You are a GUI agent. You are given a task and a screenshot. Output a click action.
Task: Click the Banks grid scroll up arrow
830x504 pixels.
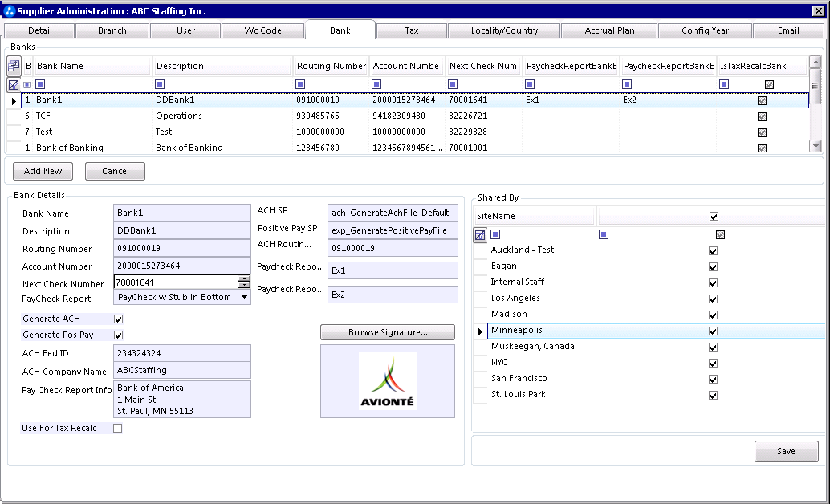click(x=816, y=62)
